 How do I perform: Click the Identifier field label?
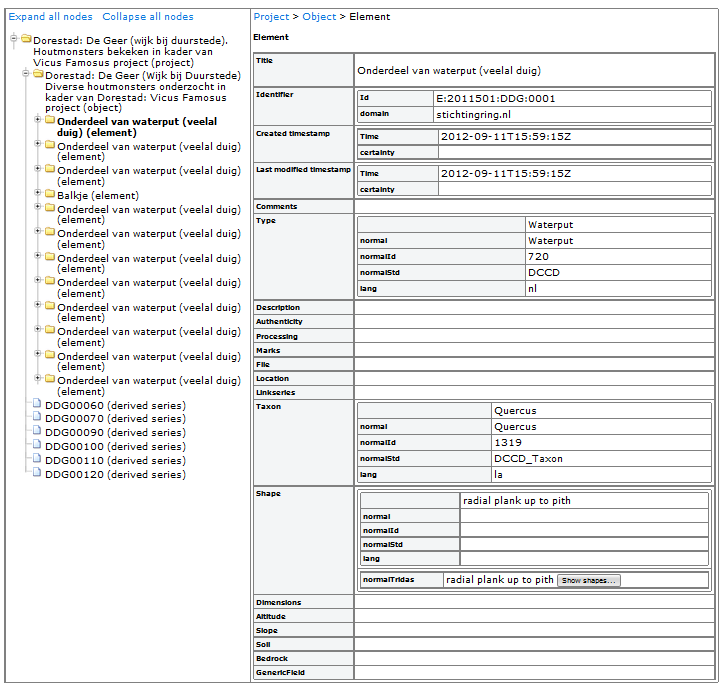274,95
